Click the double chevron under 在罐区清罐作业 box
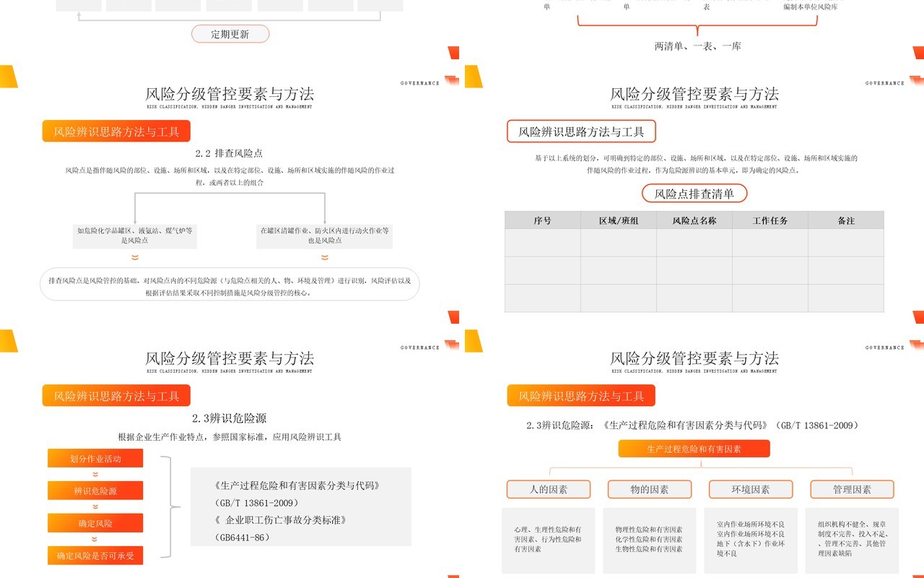Image resolution: width=924 pixels, height=578 pixels. [325, 257]
